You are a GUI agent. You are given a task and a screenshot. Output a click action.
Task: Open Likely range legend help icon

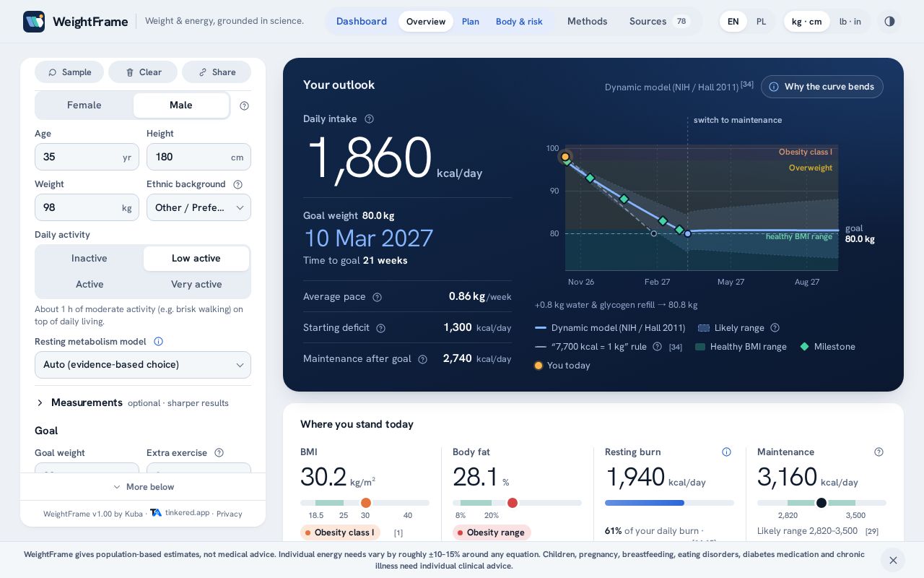775,328
